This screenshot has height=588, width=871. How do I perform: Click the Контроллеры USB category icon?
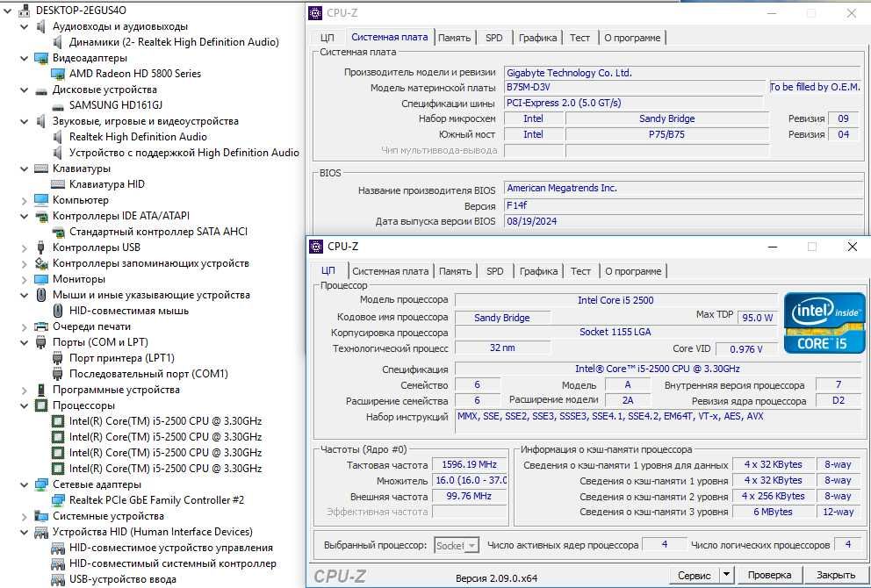coord(41,247)
